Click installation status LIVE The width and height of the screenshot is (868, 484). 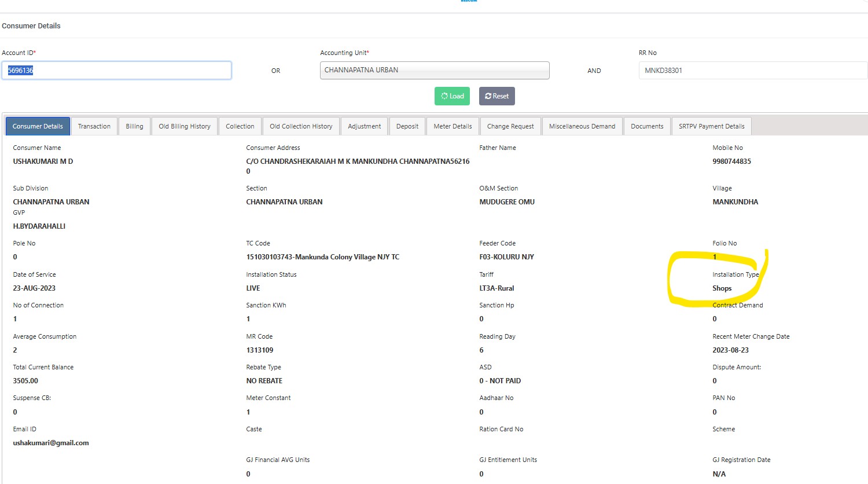253,288
